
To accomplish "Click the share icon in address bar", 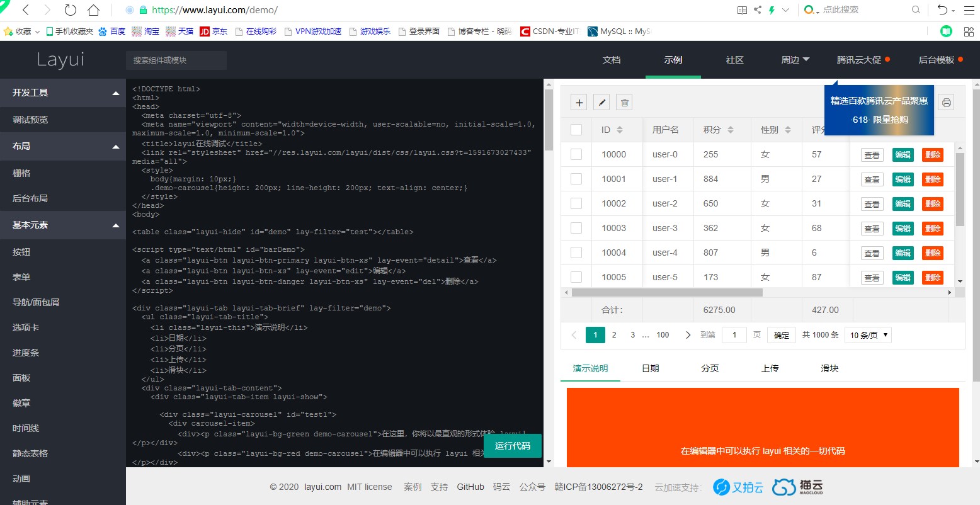I will [x=757, y=10].
